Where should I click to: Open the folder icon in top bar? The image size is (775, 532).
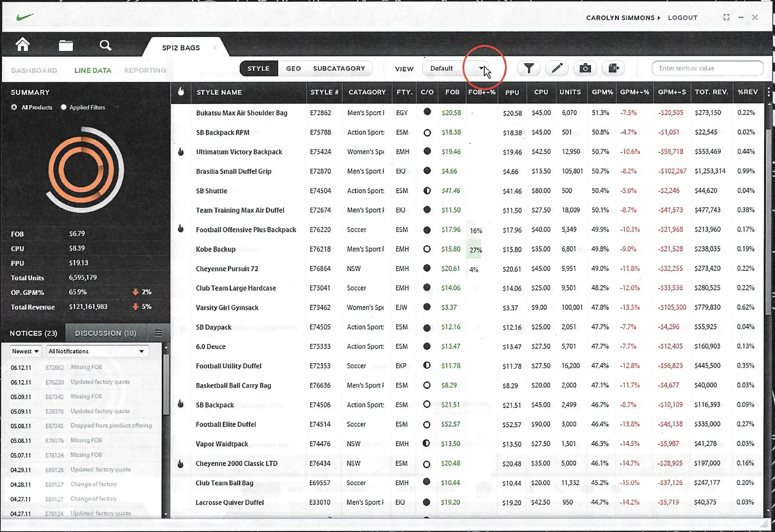66,45
